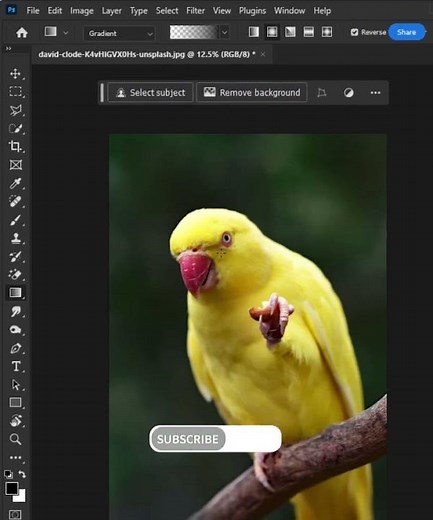
Task: Swap foreground and background colors
Action: pos(22,474)
